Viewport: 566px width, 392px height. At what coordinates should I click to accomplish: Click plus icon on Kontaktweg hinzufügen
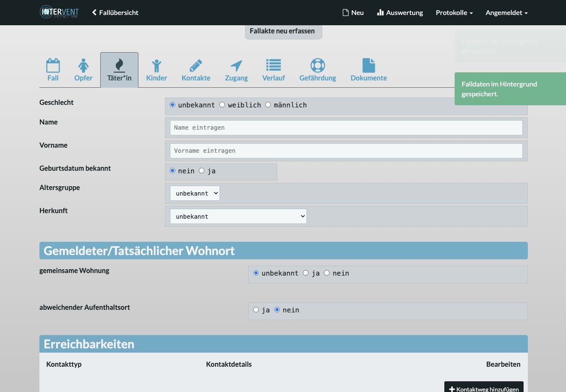(x=452, y=389)
